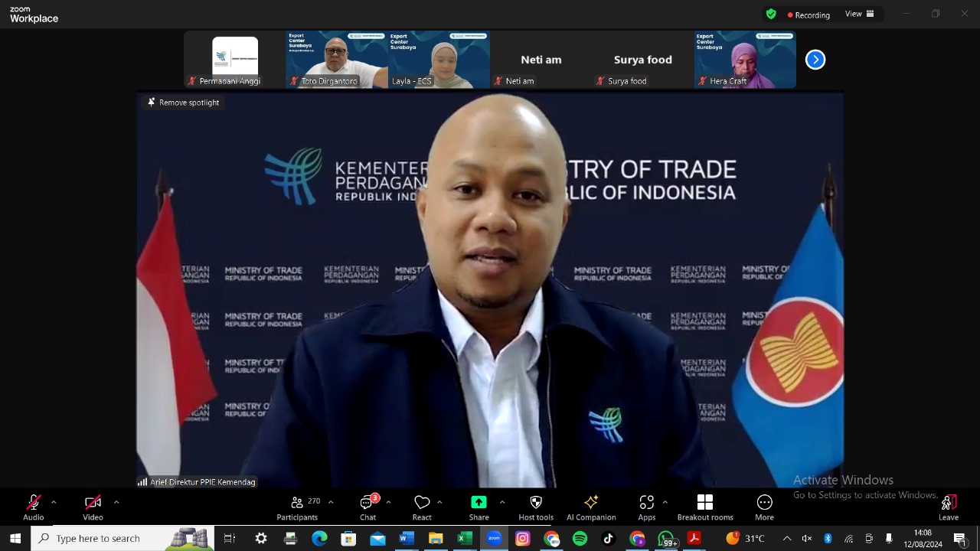Open the Participants panel

[x=297, y=507]
